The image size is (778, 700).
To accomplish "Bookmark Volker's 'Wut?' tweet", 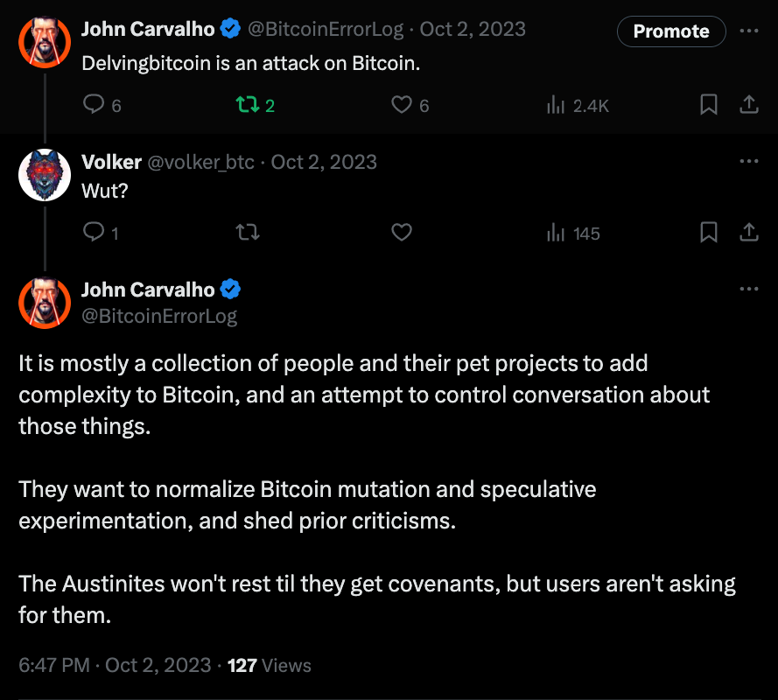I will click(709, 233).
